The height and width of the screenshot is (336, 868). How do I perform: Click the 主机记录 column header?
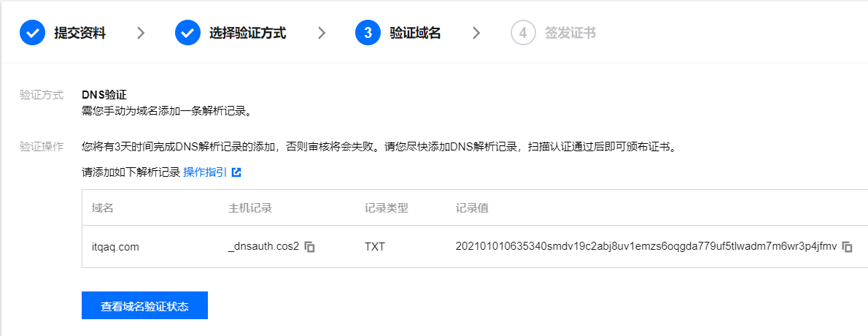(x=250, y=208)
